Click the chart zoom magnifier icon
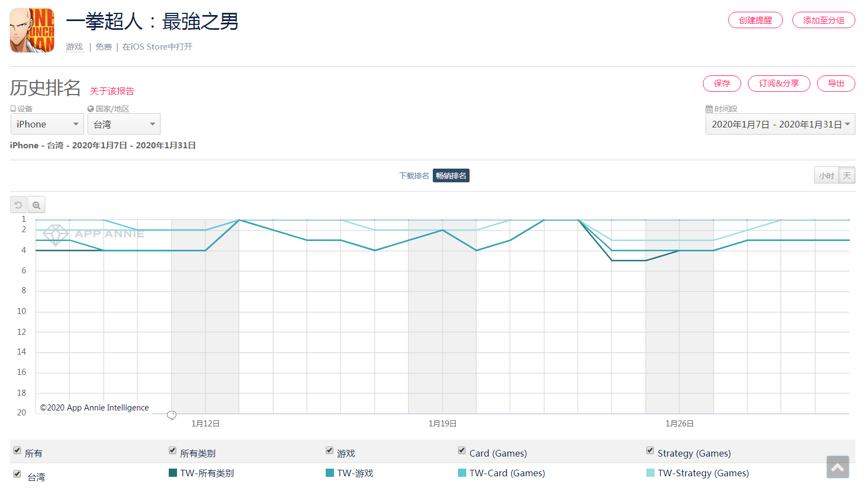 [x=37, y=205]
